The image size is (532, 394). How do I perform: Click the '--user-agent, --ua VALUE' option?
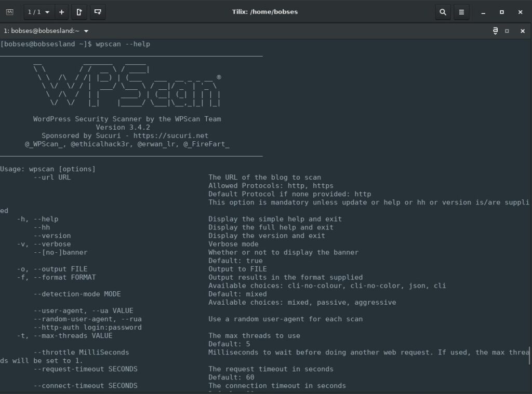[x=84, y=310]
